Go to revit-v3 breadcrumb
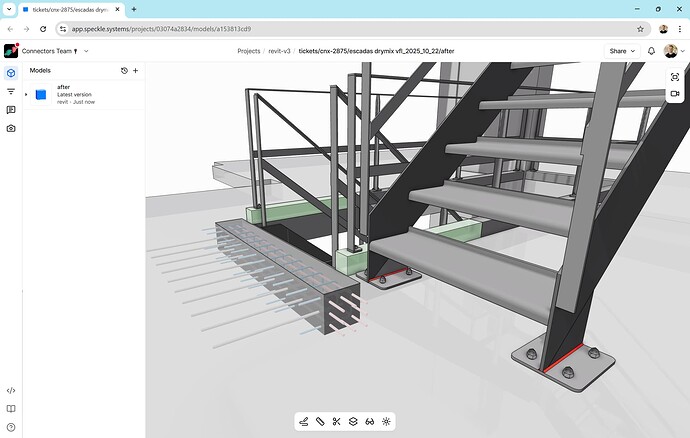 (x=279, y=51)
